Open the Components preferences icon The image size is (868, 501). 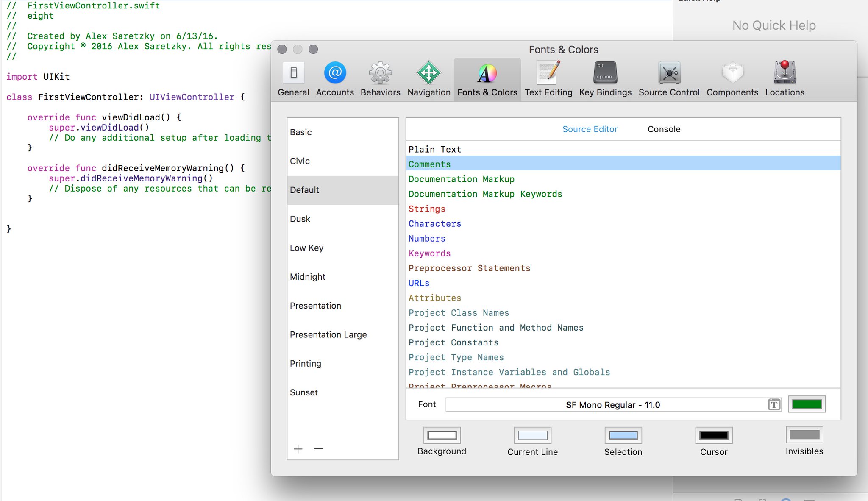[732, 74]
